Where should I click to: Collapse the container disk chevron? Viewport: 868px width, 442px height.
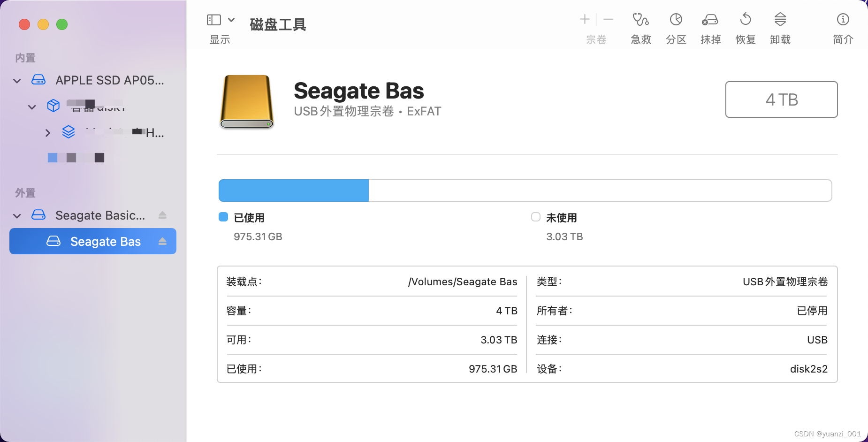click(32, 107)
